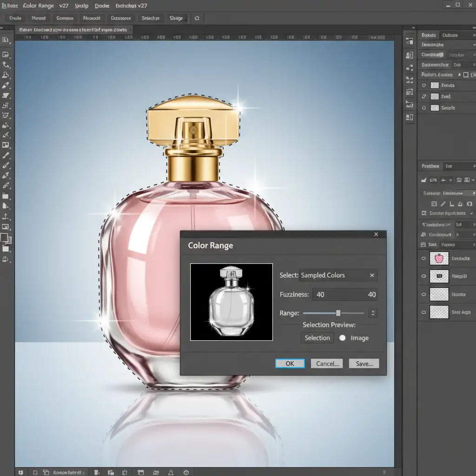Click the Range slider handle
The width and height of the screenshot is (476, 476).
pos(338,313)
